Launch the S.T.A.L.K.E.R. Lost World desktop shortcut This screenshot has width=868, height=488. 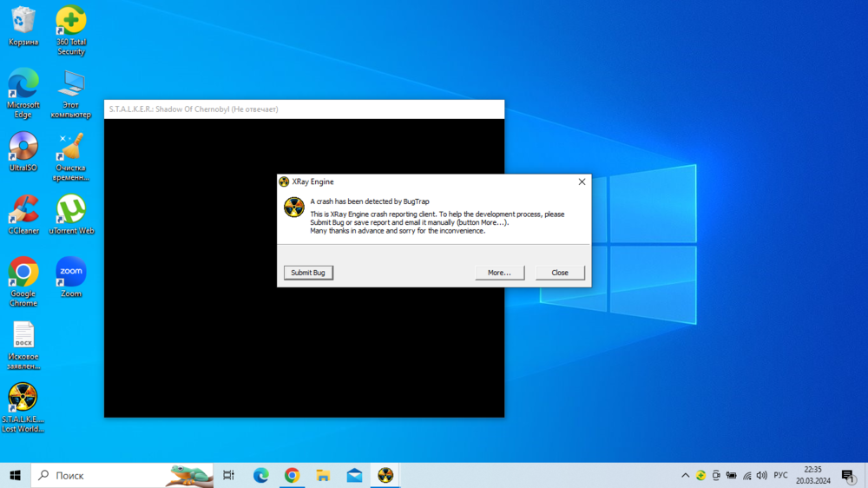coord(23,408)
